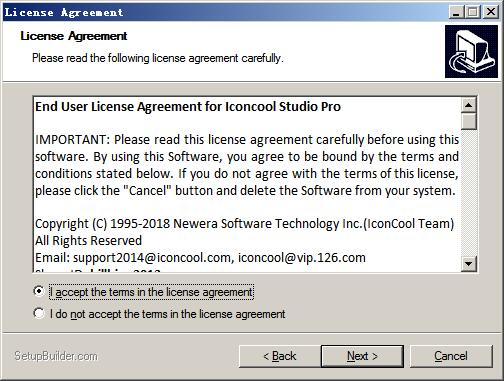The image size is (504, 381).
Task: Click the installer computer icon in the header
Action: click(x=471, y=51)
